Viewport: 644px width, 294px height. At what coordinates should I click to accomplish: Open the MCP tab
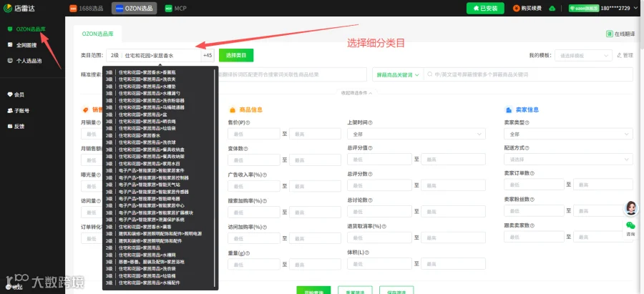(x=175, y=8)
